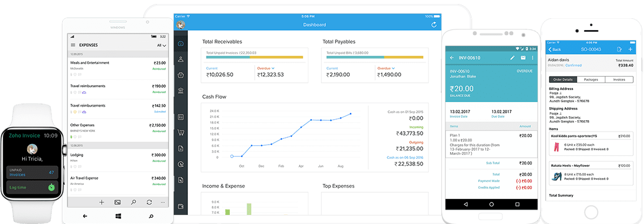Click the ₹43,773.50 Incoming amount
644x224 pixels.
(x=410, y=133)
